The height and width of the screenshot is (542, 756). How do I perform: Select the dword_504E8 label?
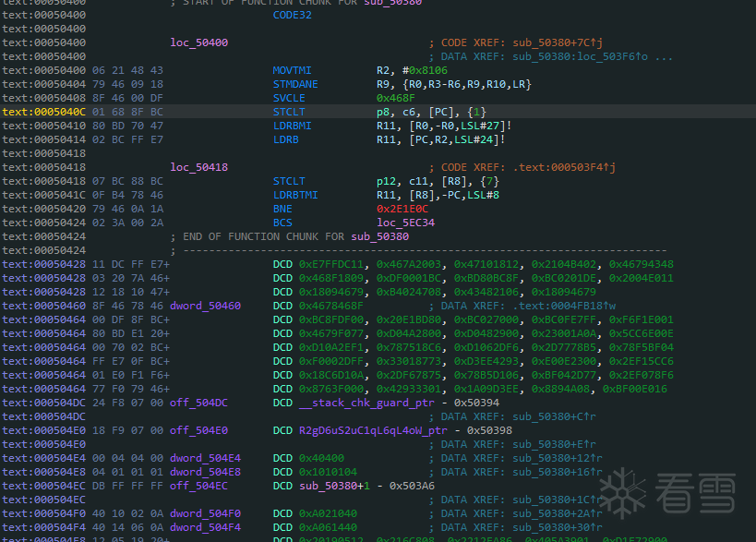(205, 472)
